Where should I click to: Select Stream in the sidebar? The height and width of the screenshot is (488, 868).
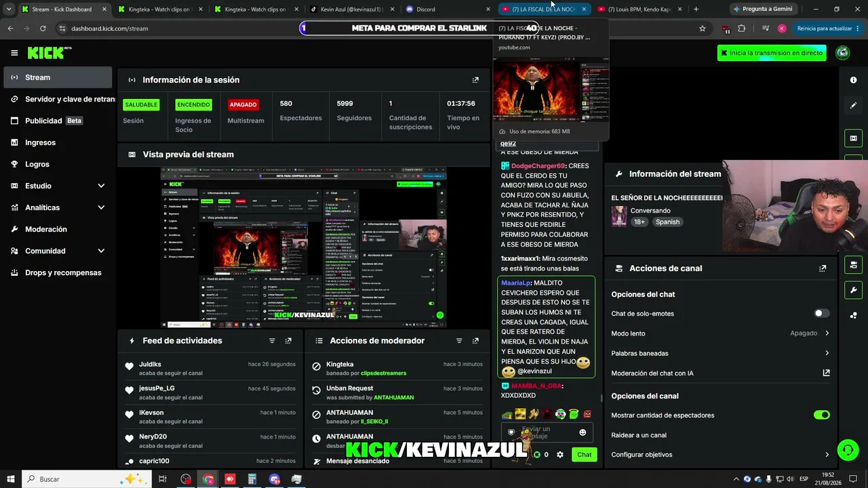58,77
